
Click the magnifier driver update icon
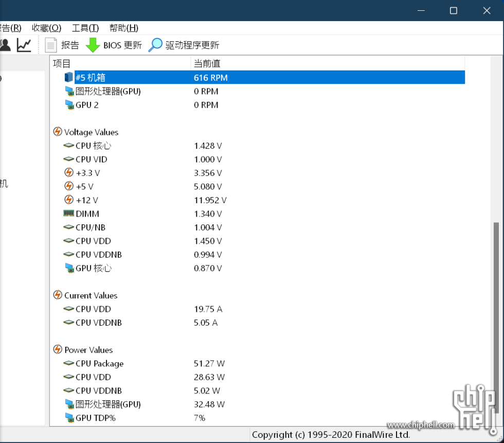coord(155,45)
